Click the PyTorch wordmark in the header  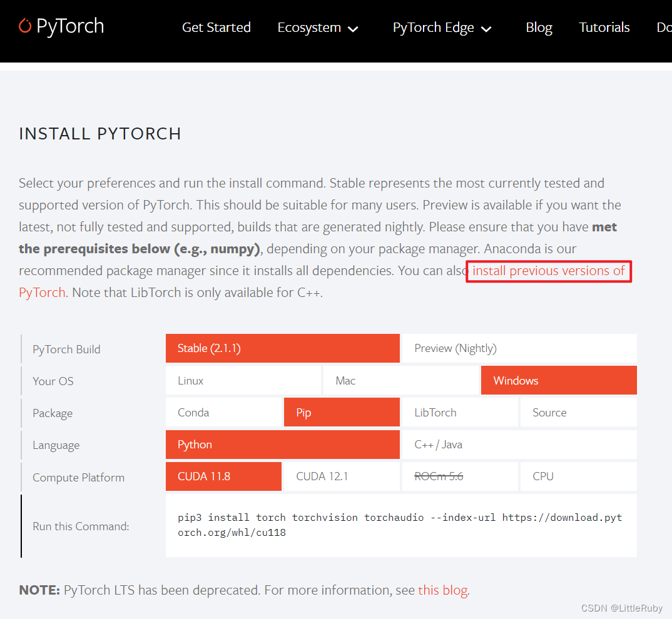coord(70,26)
